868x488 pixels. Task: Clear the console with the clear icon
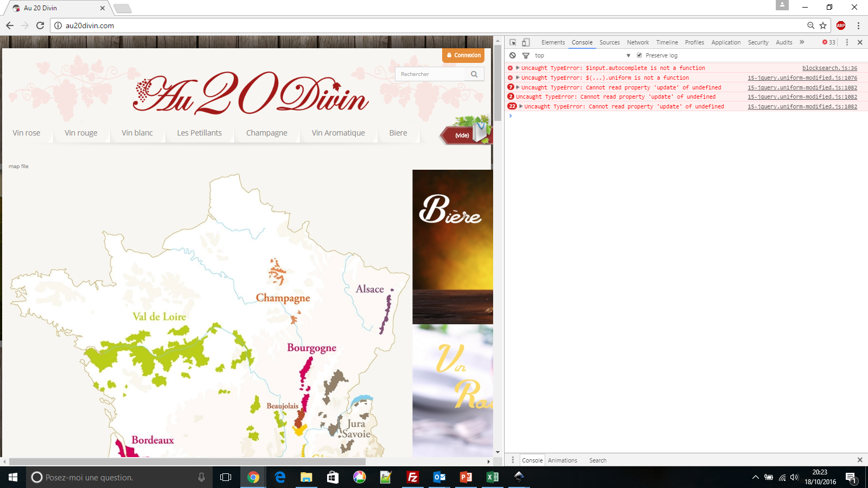tap(513, 55)
